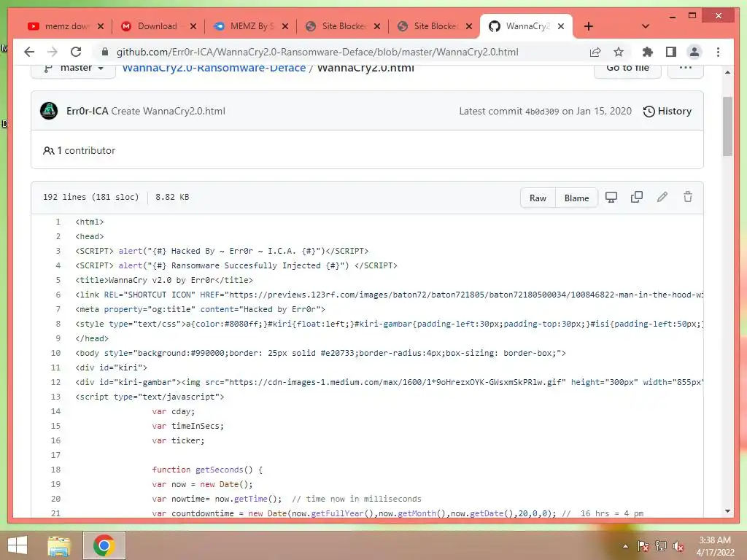747x560 pixels.
Task: Open file in GitHub Desktop icon
Action: (611, 197)
